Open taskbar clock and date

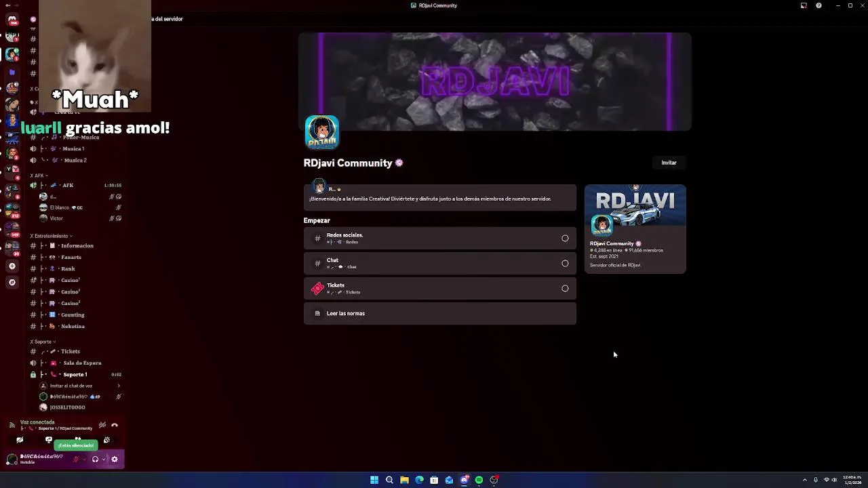pos(852,480)
